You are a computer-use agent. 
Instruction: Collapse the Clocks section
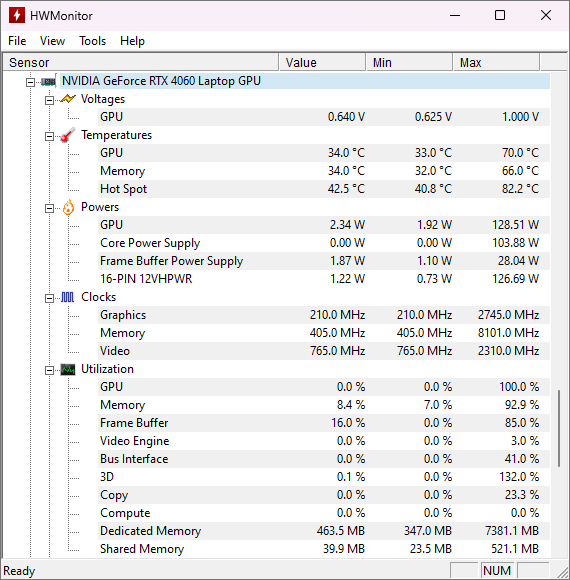click(x=49, y=298)
